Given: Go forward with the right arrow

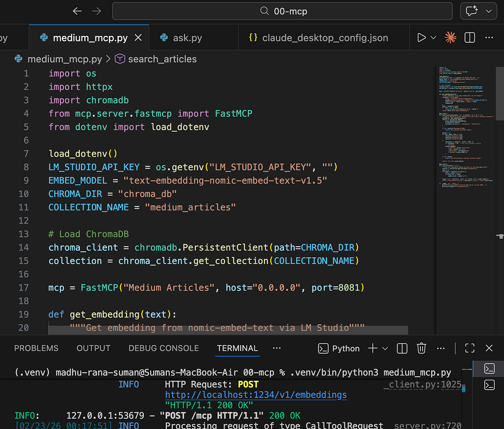Looking at the screenshot, I should click(96, 11).
